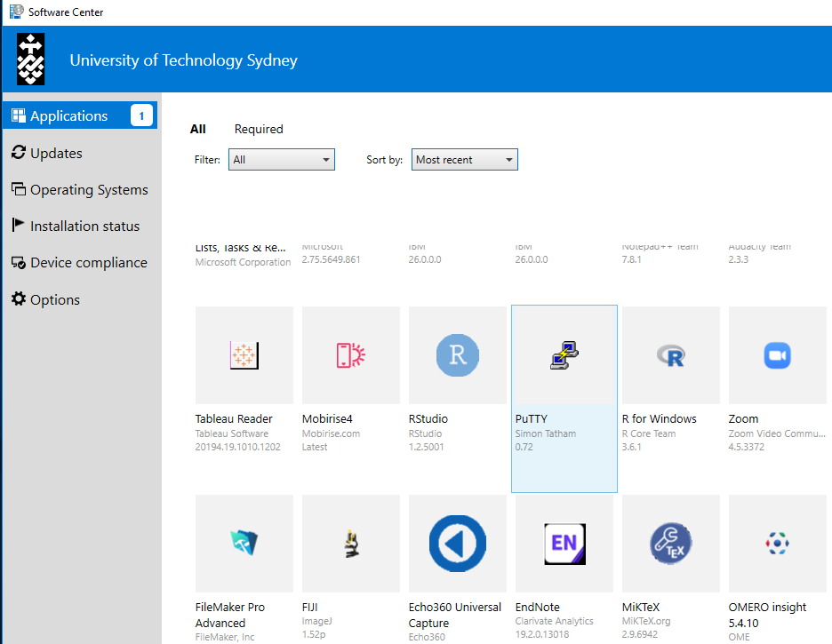Open the Tableau Reader app icon
Viewport: 832px width, 644px height.
click(244, 355)
